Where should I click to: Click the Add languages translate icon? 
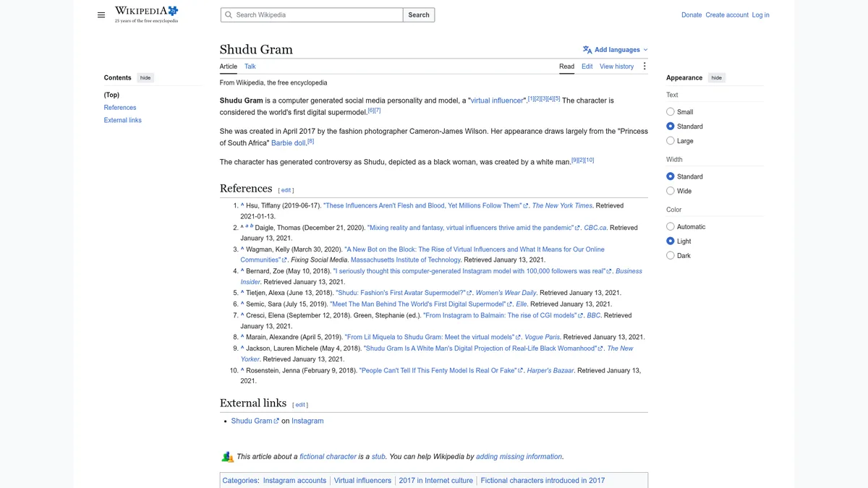587,50
